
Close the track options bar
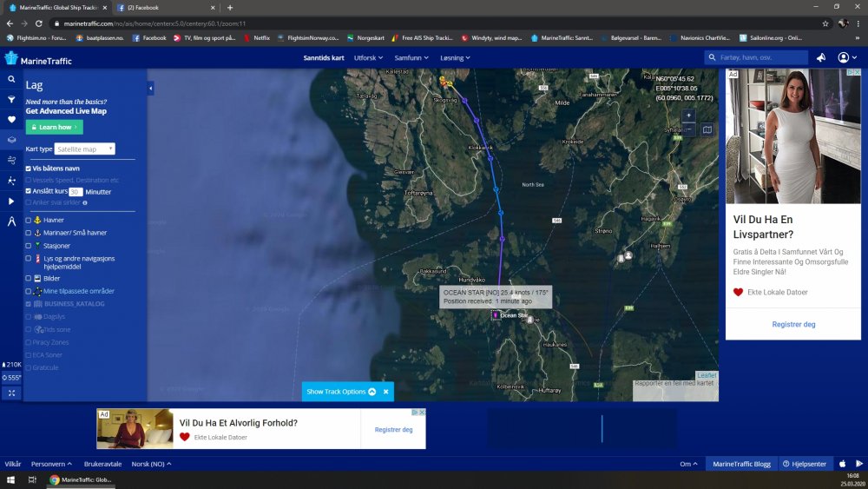click(386, 392)
